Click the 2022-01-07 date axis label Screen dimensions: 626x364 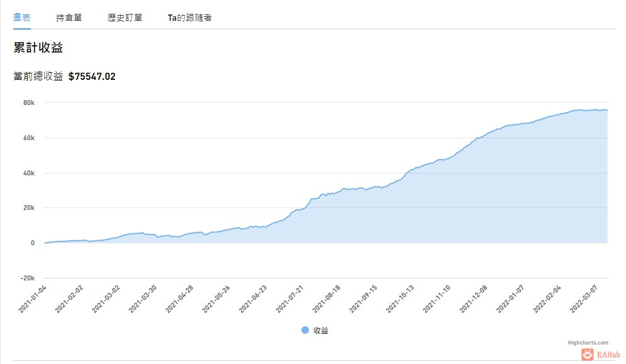point(510,299)
